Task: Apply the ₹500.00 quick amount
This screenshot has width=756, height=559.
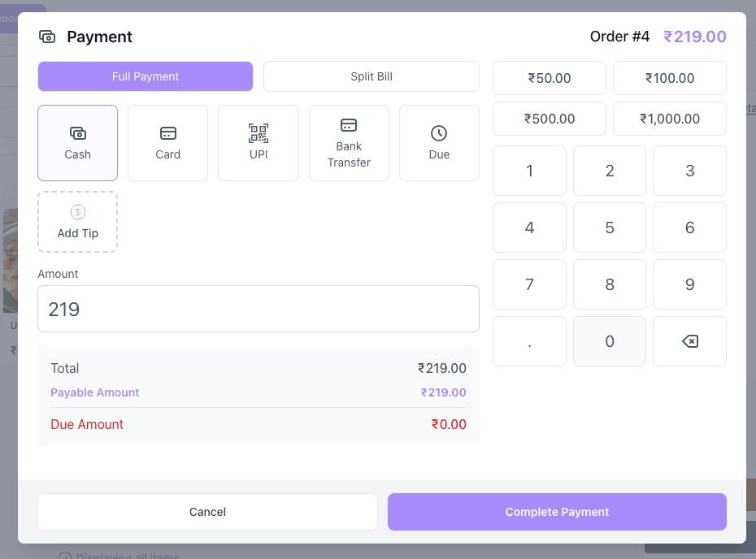Action: pos(549,118)
